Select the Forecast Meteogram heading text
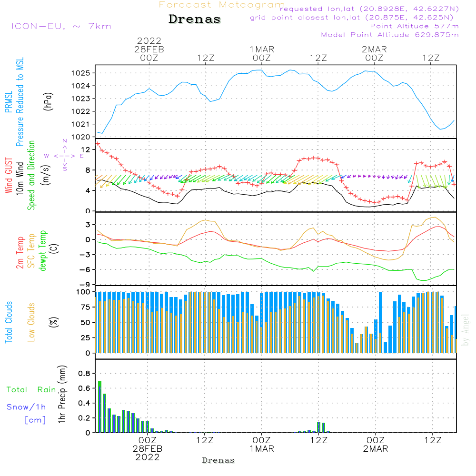 222,5
